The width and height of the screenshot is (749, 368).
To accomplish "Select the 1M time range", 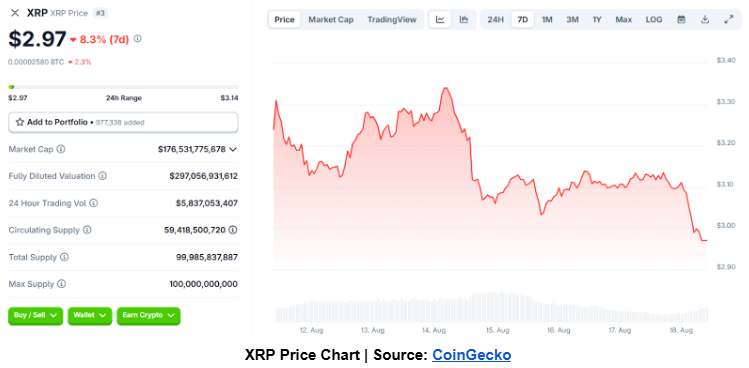I will click(x=547, y=20).
